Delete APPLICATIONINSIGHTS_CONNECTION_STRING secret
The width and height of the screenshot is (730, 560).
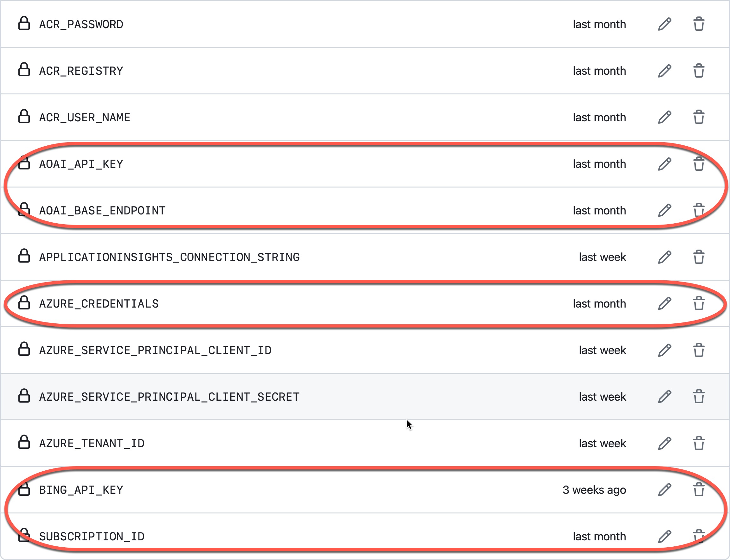[x=699, y=257]
